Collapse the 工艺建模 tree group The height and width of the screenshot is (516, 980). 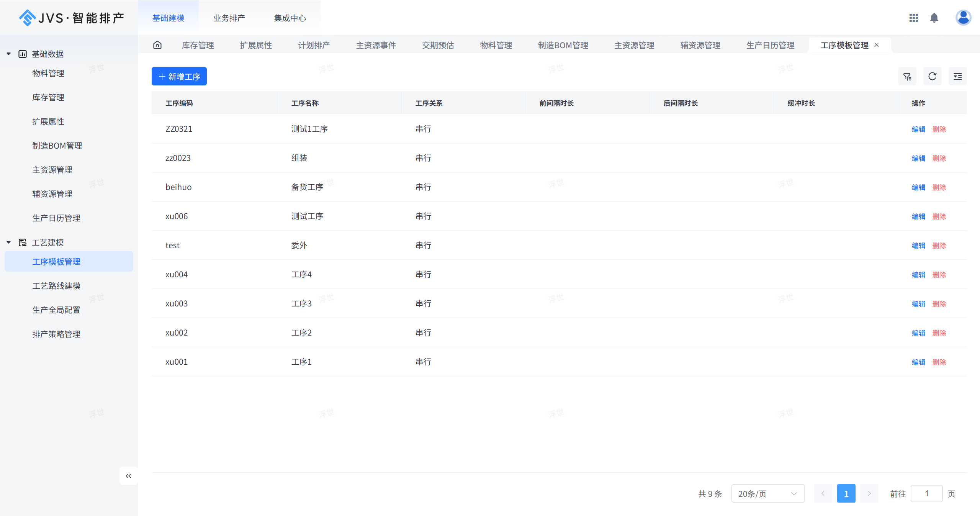9,242
